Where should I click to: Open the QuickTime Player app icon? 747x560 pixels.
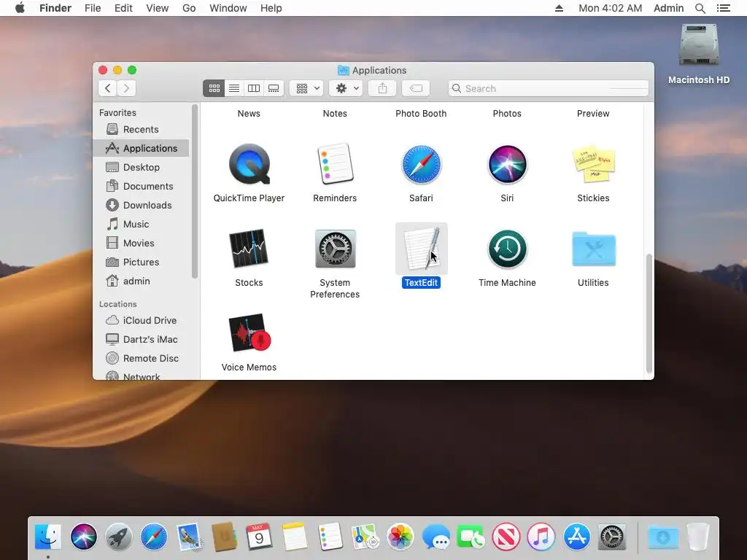(249, 164)
